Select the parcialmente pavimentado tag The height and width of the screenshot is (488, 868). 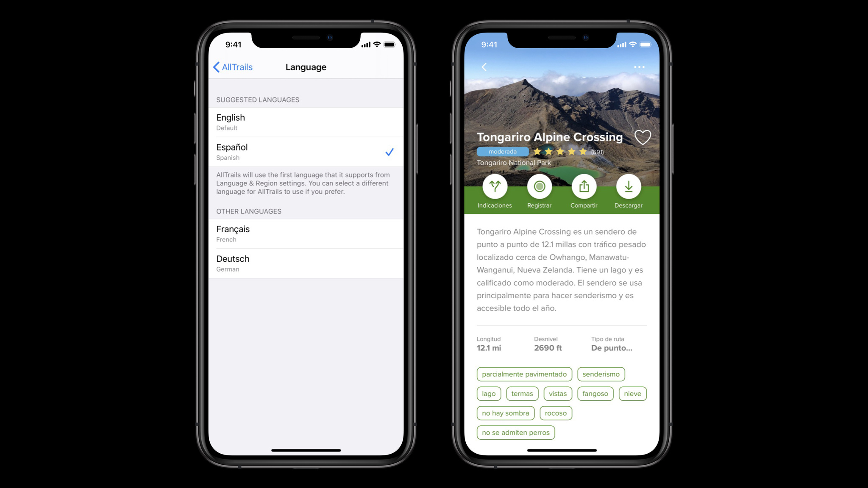pos(524,374)
